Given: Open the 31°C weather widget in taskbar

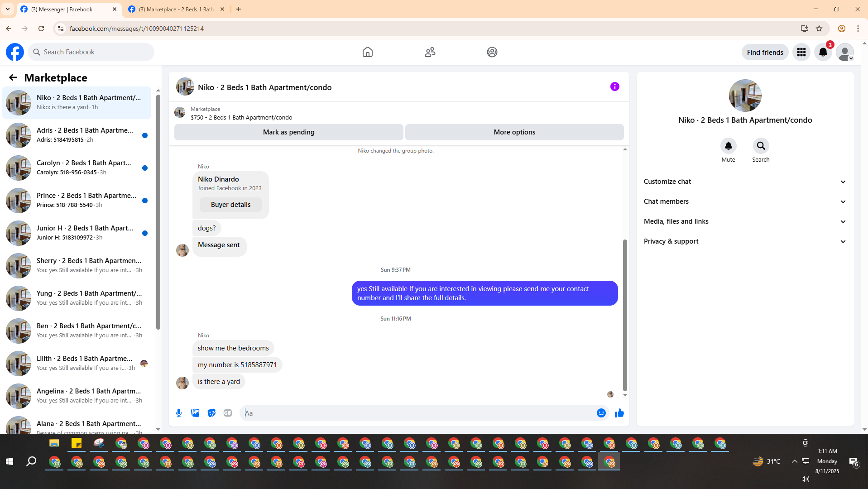Looking at the screenshot, I should coord(766,461).
